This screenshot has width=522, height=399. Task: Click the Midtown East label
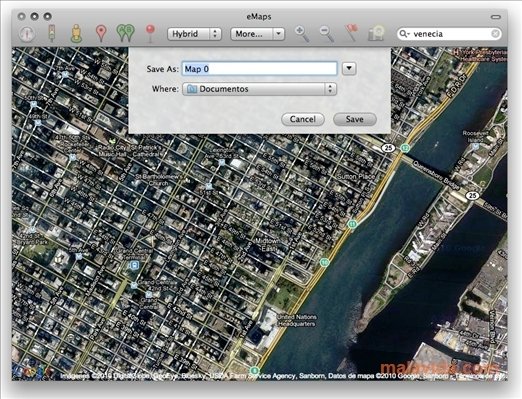tap(266, 245)
